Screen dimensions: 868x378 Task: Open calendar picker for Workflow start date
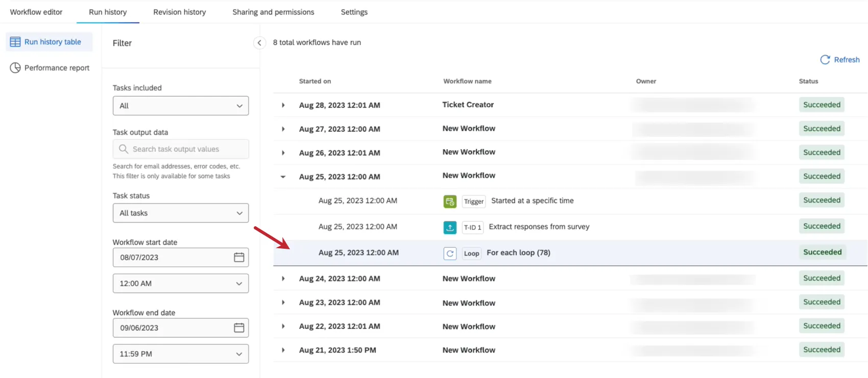click(x=239, y=257)
